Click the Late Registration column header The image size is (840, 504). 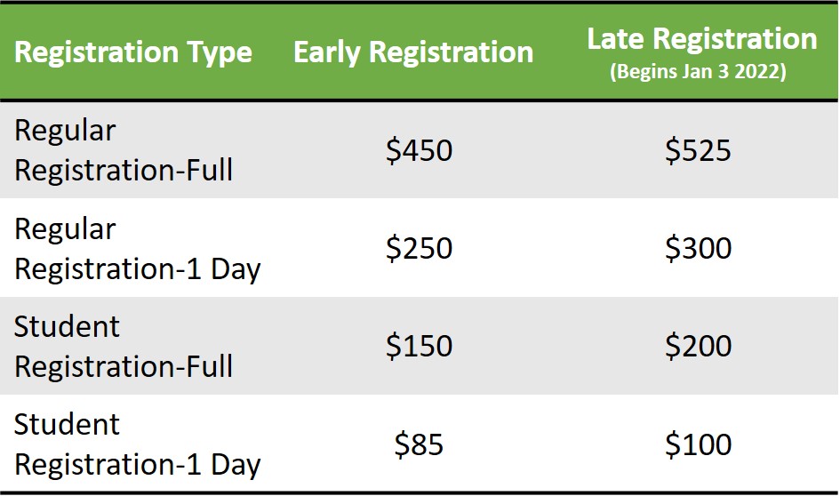(x=702, y=39)
